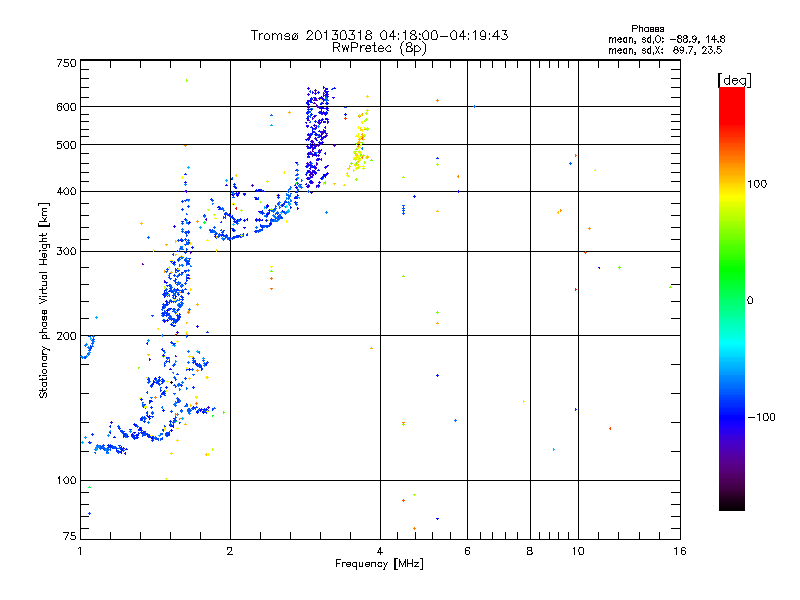Click the y-axis '200' tick label
This screenshot has height=600, width=800.
pos(66,336)
